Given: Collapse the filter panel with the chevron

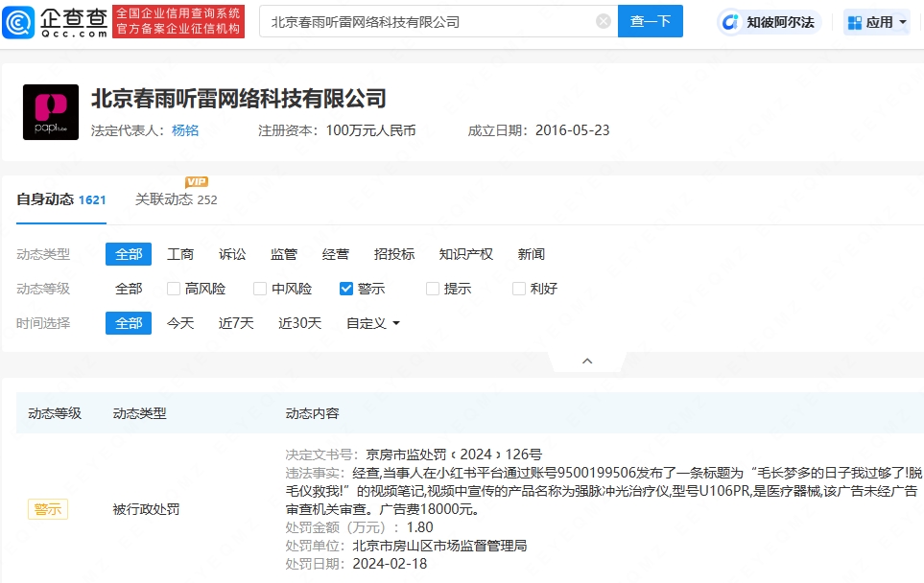Looking at the screenshot, I should coord(587,361).
